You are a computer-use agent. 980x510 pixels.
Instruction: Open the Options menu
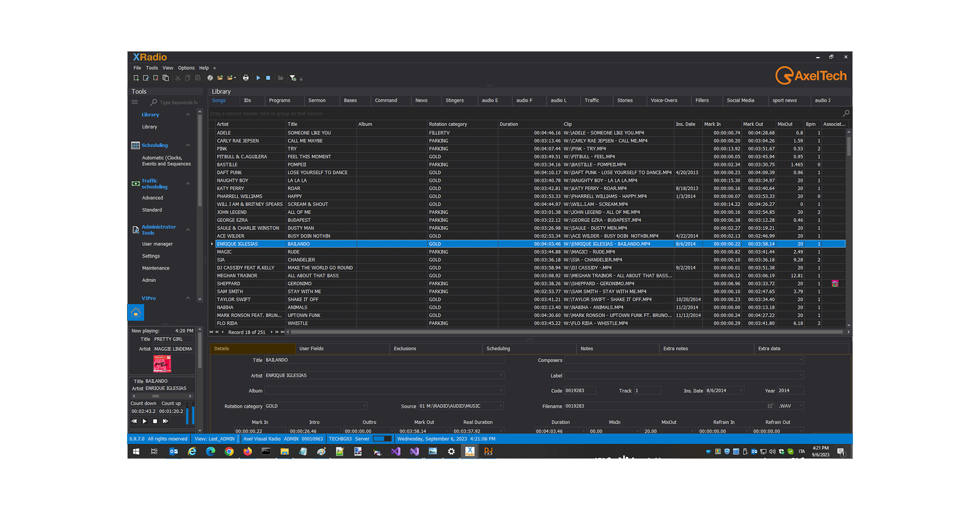point(186,68)
